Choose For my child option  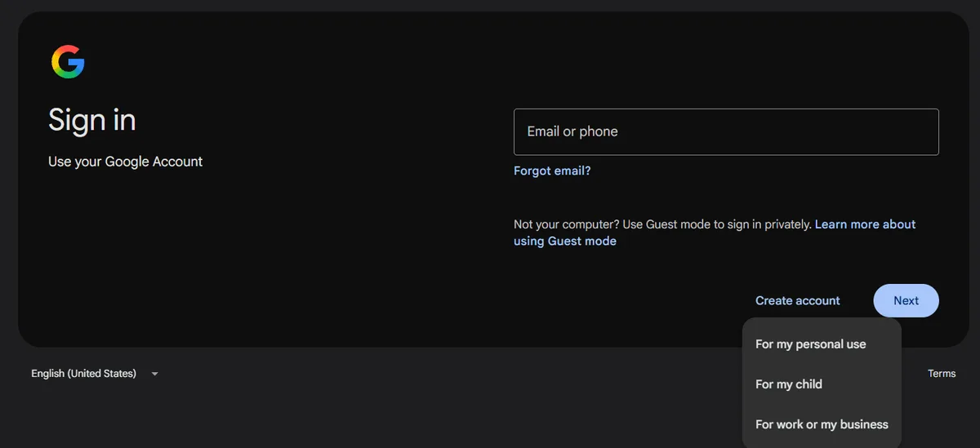[822, 384]
